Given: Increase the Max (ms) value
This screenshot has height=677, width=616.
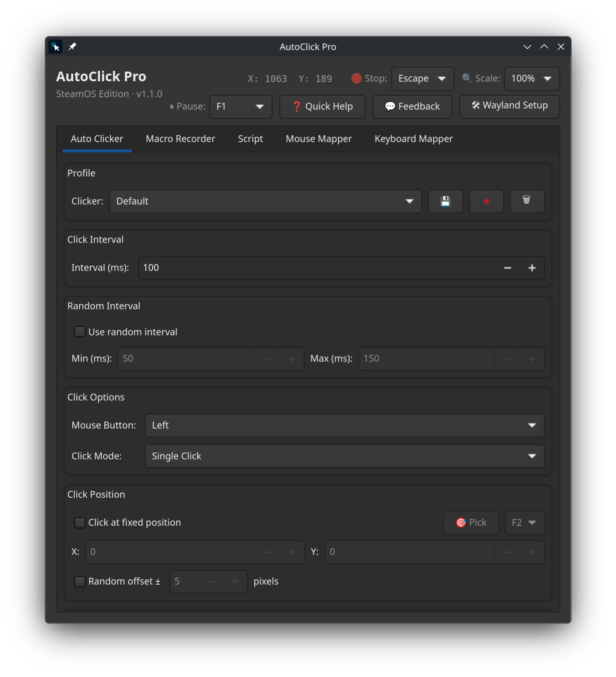Looking at the screenshot, I should point(532,359).
